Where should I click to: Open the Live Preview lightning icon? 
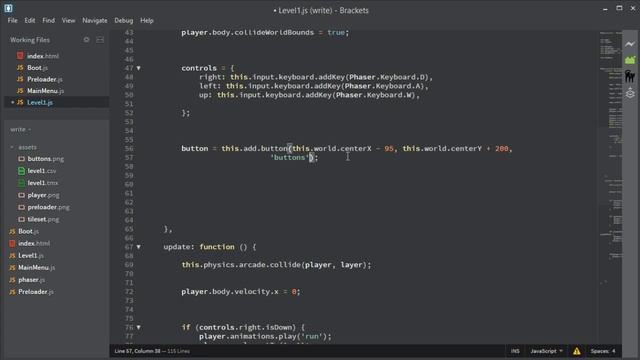[630, 44]
